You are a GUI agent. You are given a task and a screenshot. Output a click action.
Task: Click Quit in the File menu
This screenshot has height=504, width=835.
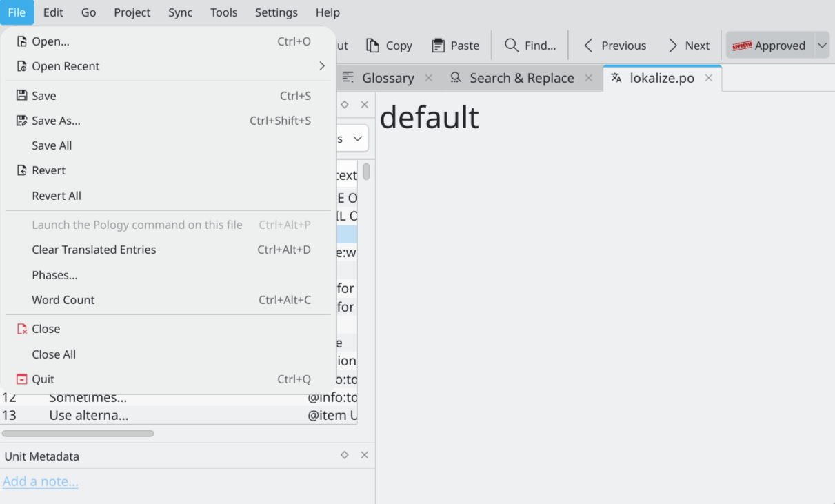[43, 379]
